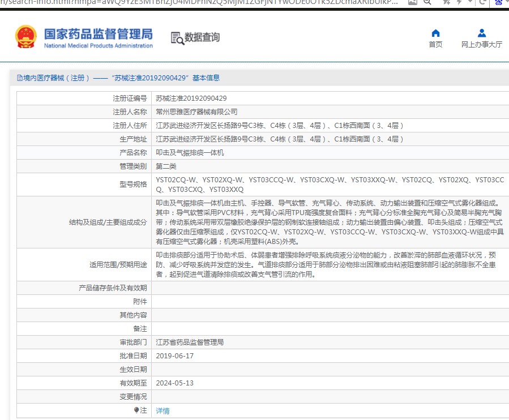This screenshot has width=509, height=420.
Task: Click the 附件 label
Action: [140, 302]
